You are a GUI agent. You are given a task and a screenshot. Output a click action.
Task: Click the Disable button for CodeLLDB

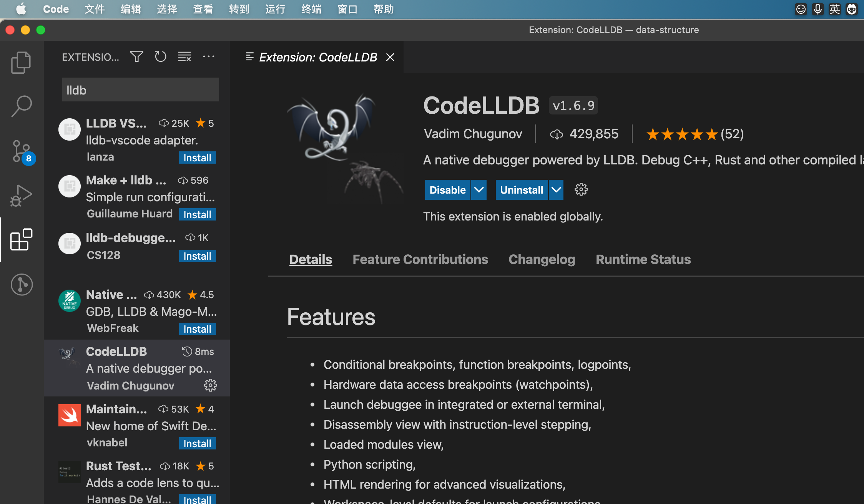tap(447, 190)
